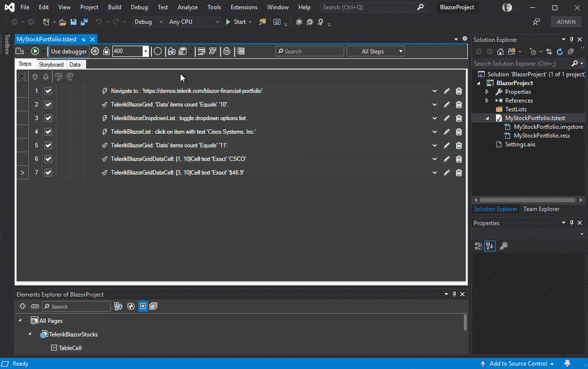
Task: Click the sort A-Z icon in Elements Explorer
Action: coord(118,306)
